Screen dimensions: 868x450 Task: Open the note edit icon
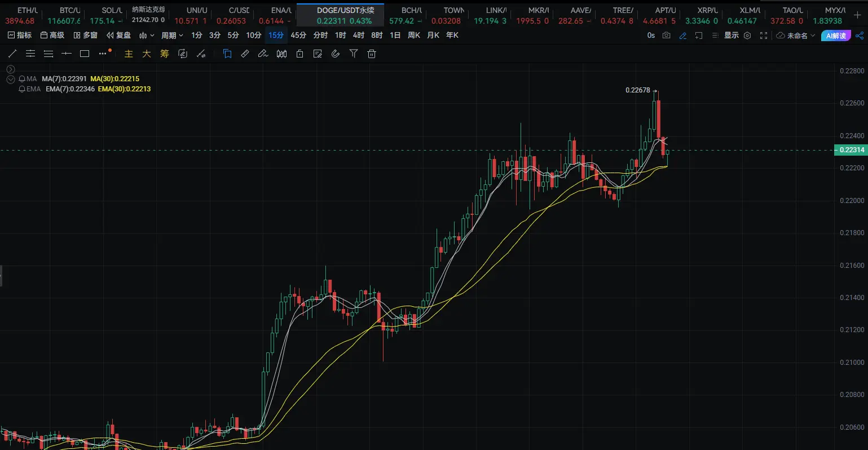tap(318, 54)
